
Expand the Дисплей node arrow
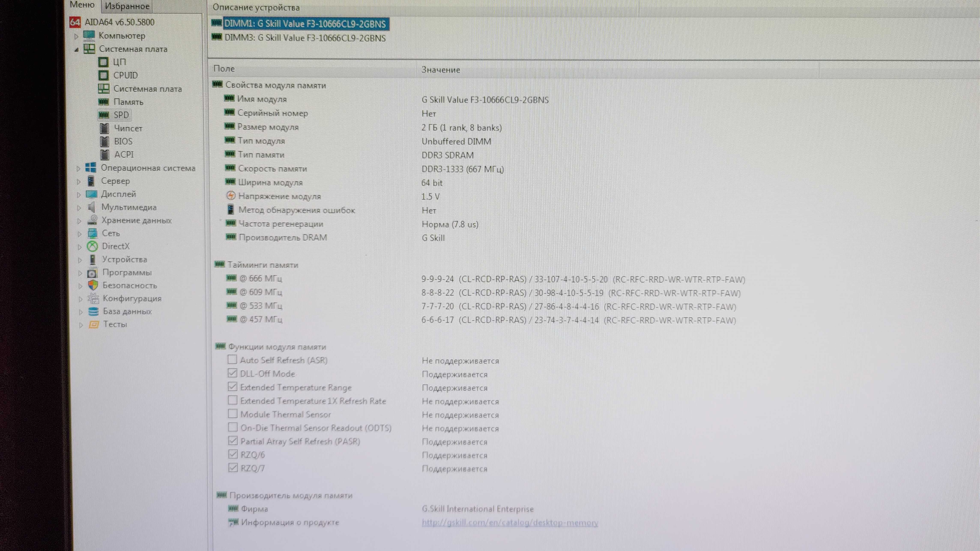point(79,195)
